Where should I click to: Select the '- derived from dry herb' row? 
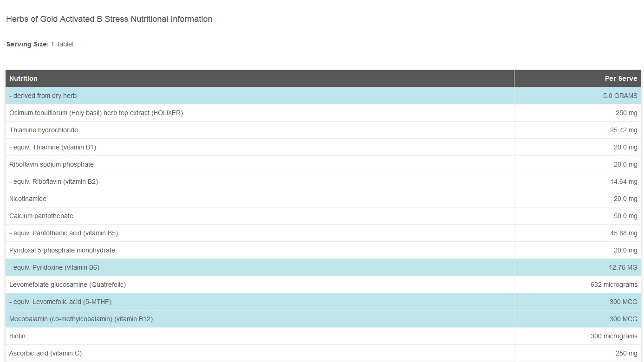click(x=323, y=96)
